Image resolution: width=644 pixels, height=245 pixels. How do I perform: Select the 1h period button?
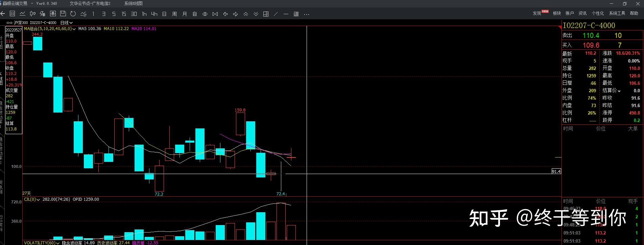(x=144, y=14)
